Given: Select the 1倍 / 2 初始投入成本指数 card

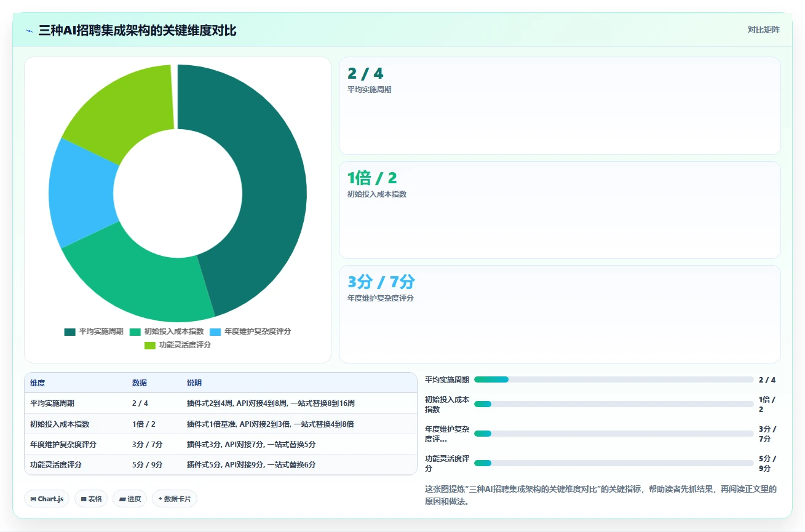Looking at the screenshot, I should tap(560, 210).
